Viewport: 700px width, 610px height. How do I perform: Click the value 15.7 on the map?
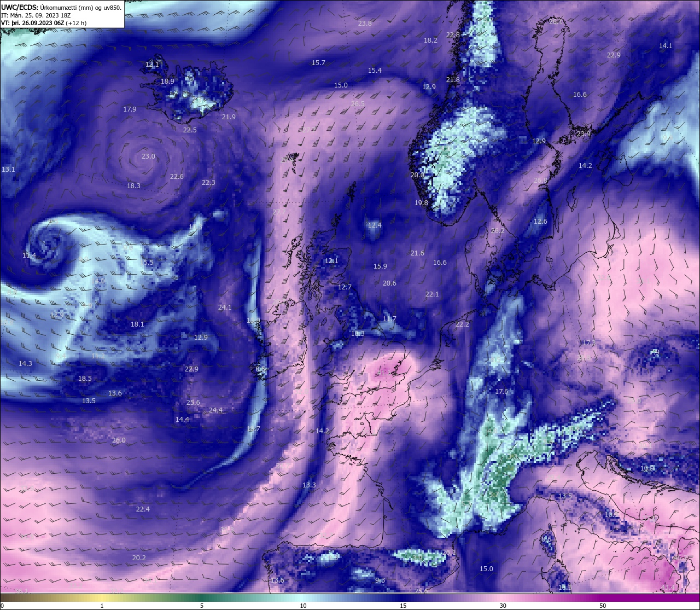pos(318,62)
